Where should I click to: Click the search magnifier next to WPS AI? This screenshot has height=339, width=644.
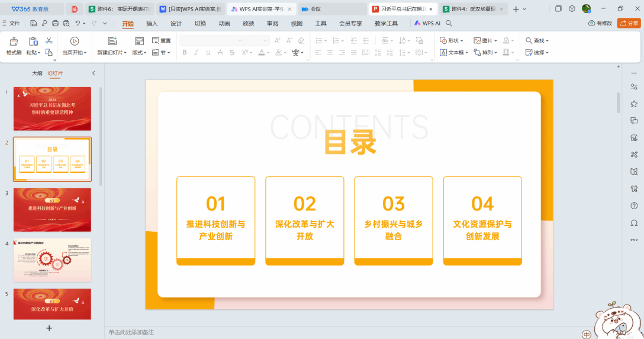click(449, 23)
